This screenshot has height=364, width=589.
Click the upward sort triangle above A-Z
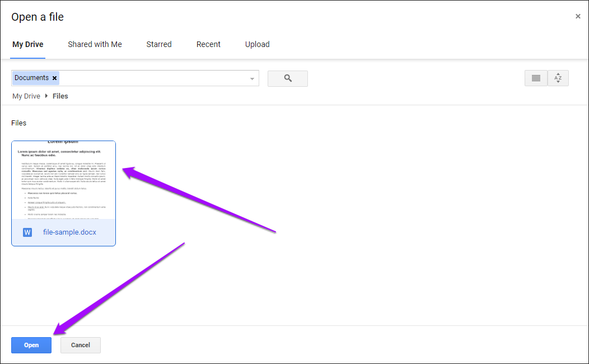pyautogui.click(x=558, y=75)
